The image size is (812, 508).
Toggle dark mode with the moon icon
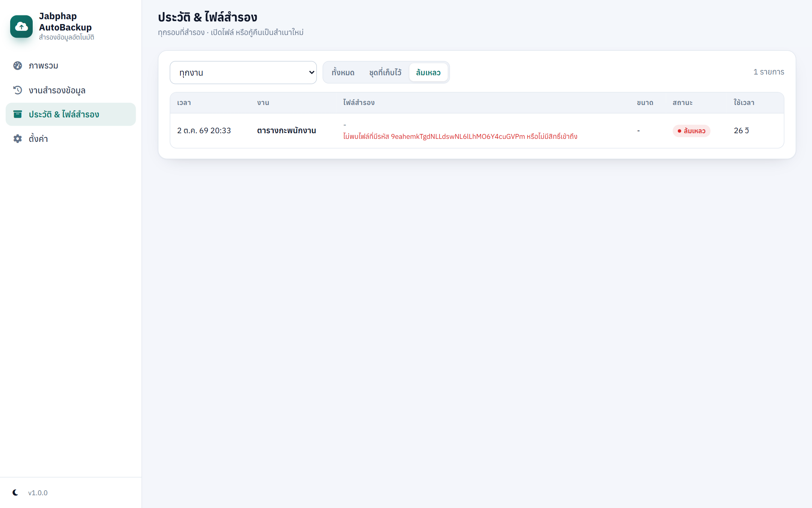click(x=15, y=493)
